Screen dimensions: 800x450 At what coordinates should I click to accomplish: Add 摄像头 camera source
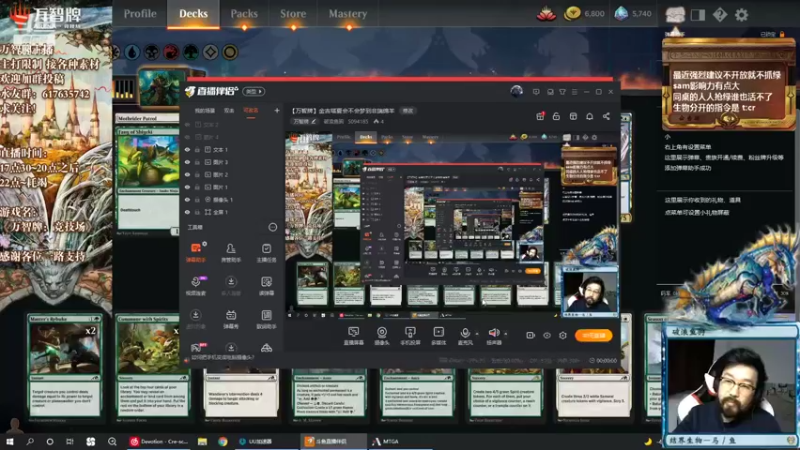(382, 336)
